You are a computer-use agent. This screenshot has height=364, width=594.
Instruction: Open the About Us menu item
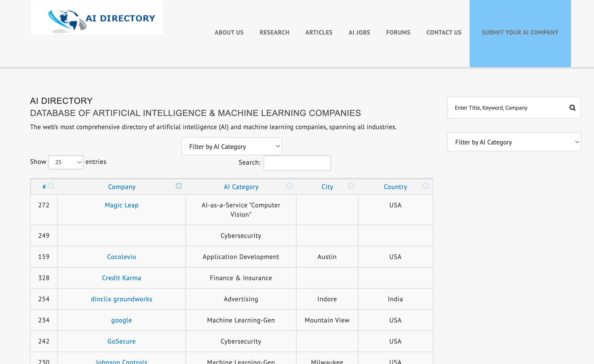click(x=229, y=32)
